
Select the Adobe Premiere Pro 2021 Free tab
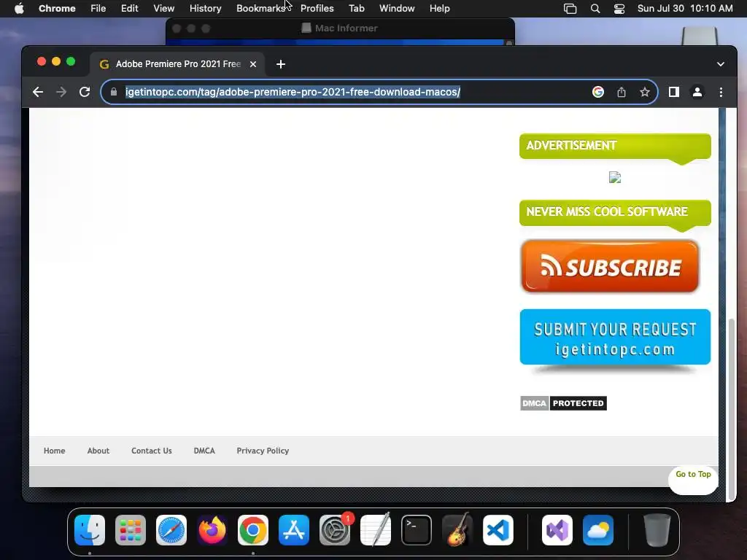[177, 64]
